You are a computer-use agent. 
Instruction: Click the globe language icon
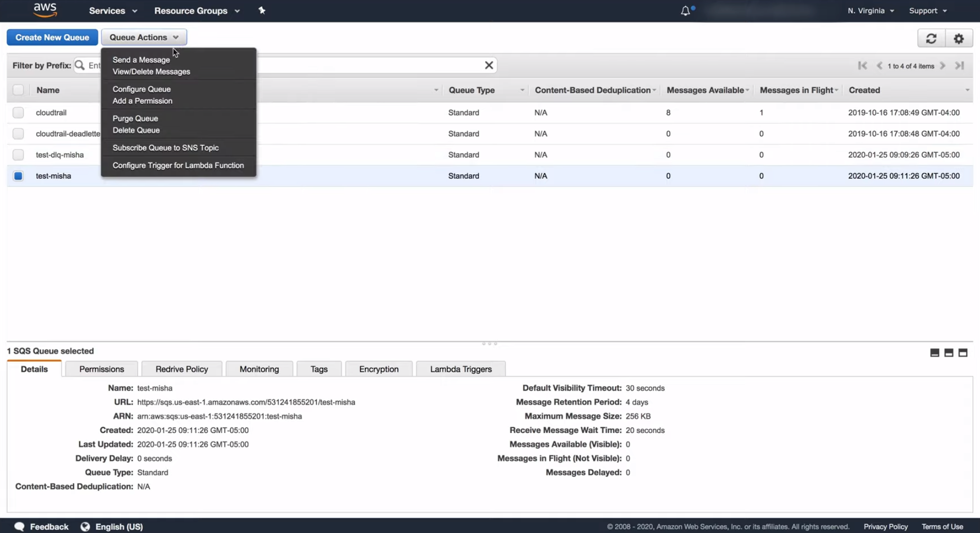tap(85, 526)
